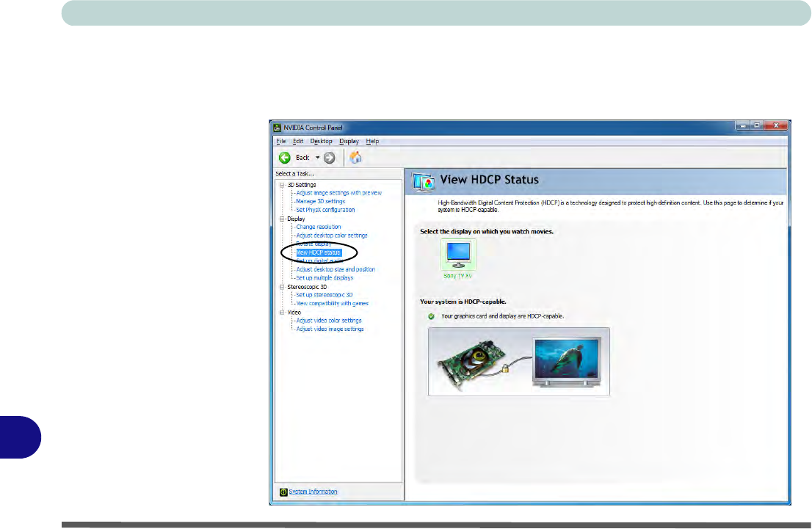Screen dimensions: 812x529
Task: Collapse the 3D Settings tree node
Action: [x=280, y=185]
